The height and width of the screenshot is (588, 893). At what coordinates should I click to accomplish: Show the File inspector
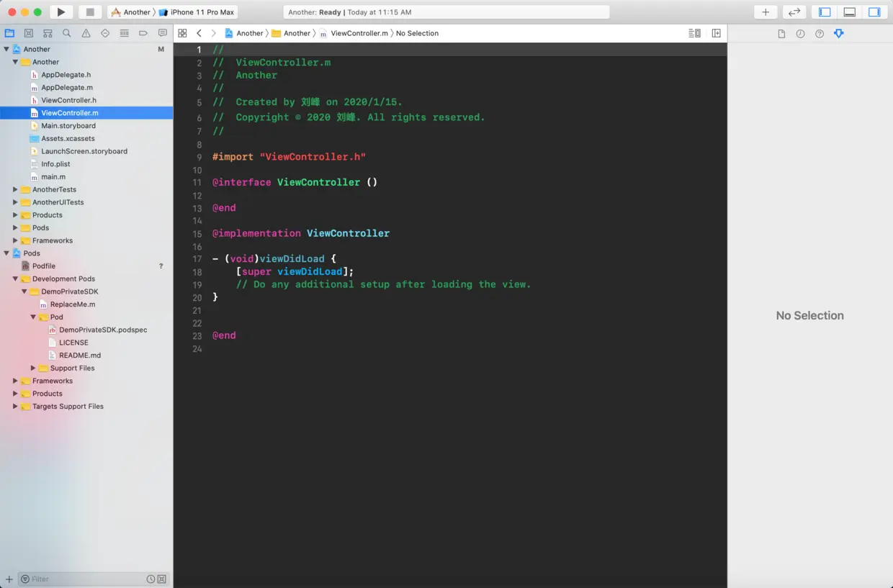pyautogui.click(x=781, y=34)
